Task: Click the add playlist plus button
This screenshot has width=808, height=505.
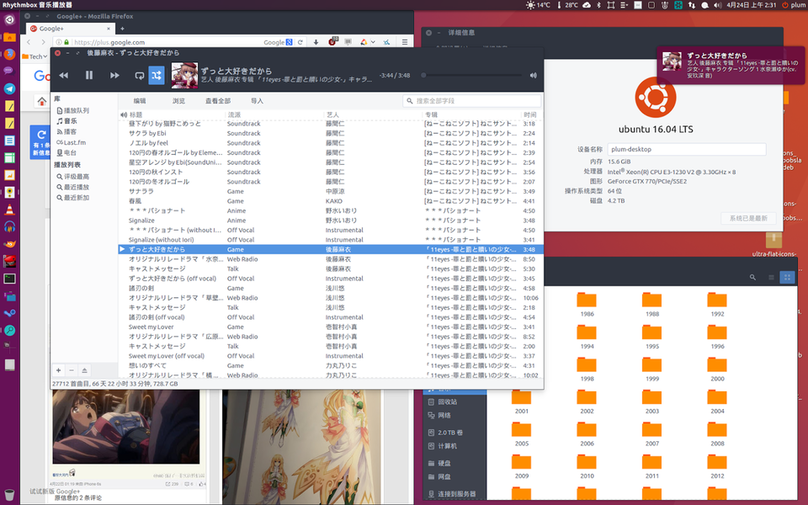Action: click(59, 370)
